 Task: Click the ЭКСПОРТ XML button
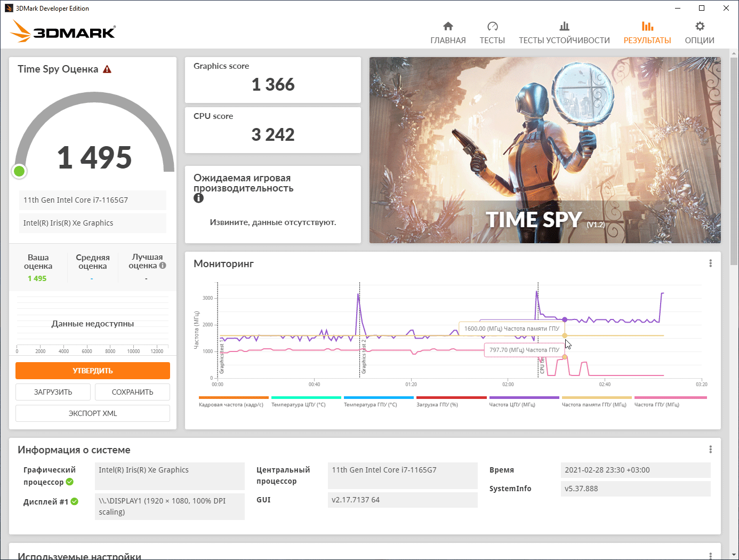click(93, 413)
